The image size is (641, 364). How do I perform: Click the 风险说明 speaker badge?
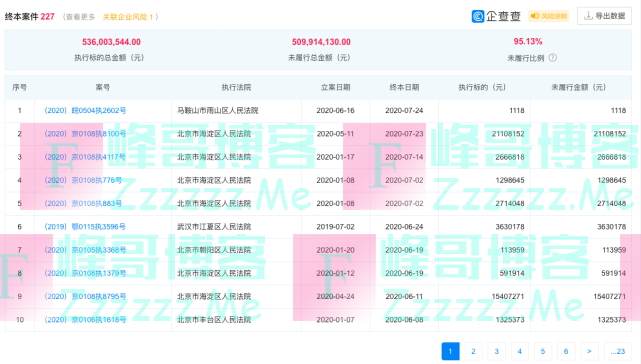[549, 16]
